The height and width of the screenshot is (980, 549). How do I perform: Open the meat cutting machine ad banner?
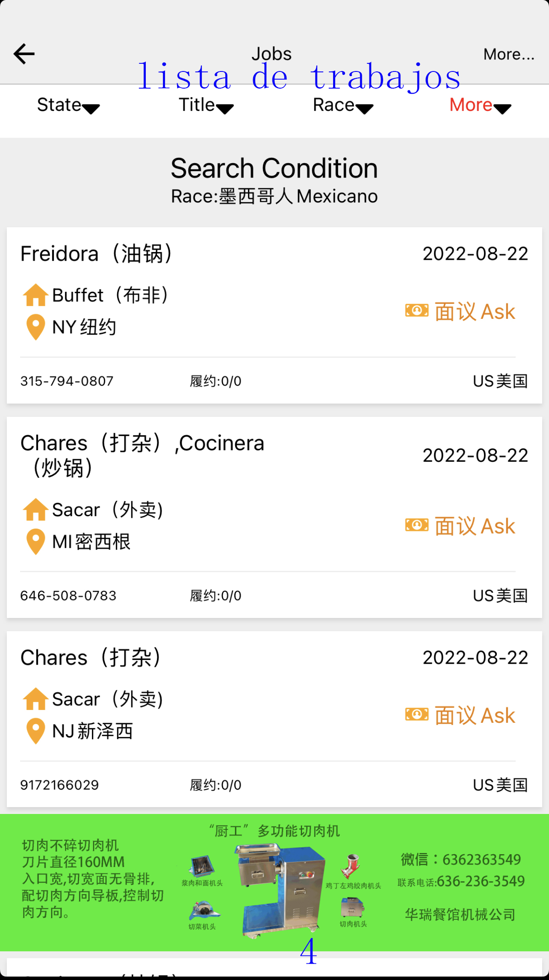[274, 882]
